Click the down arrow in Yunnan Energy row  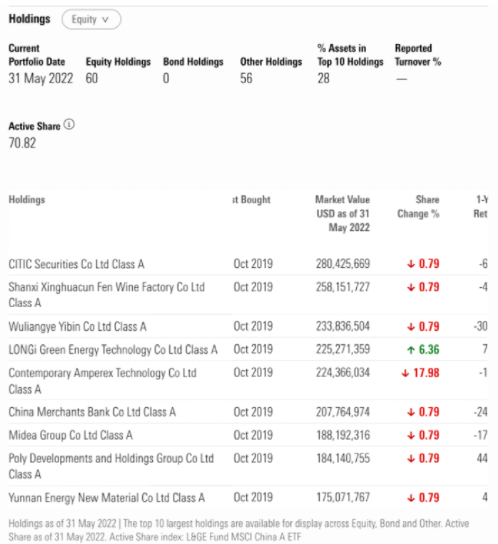411,498
